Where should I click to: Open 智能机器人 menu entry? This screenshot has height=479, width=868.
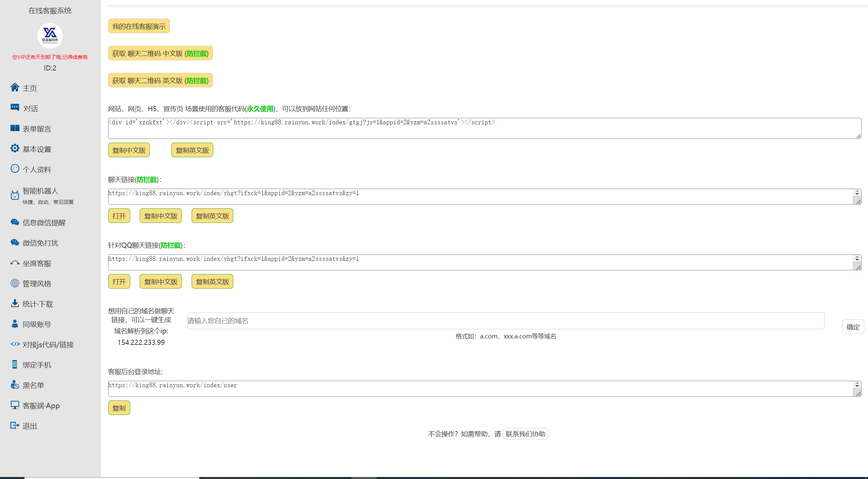41,191
